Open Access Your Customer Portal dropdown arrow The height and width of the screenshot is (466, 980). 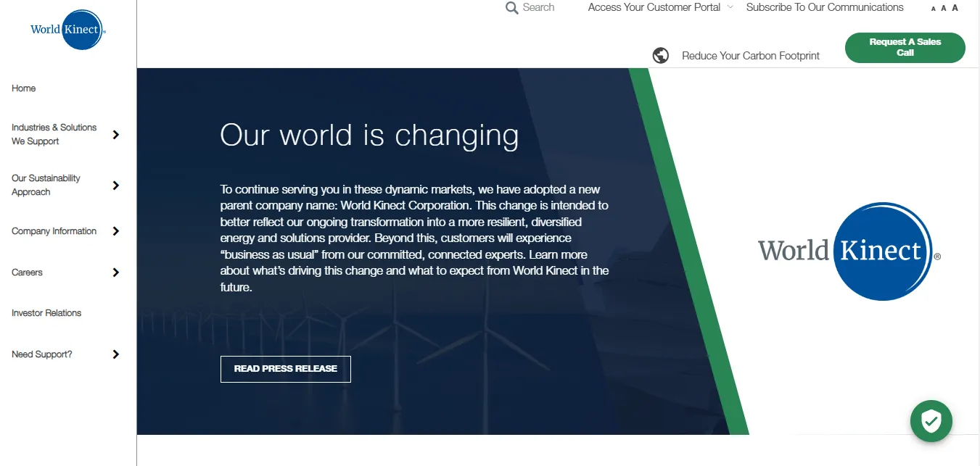[x=730, y=7]
